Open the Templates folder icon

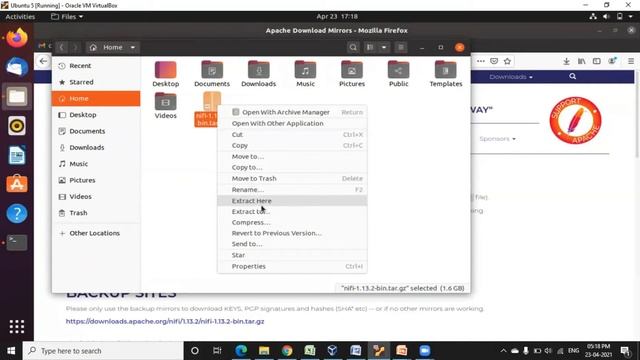(446, 74)
